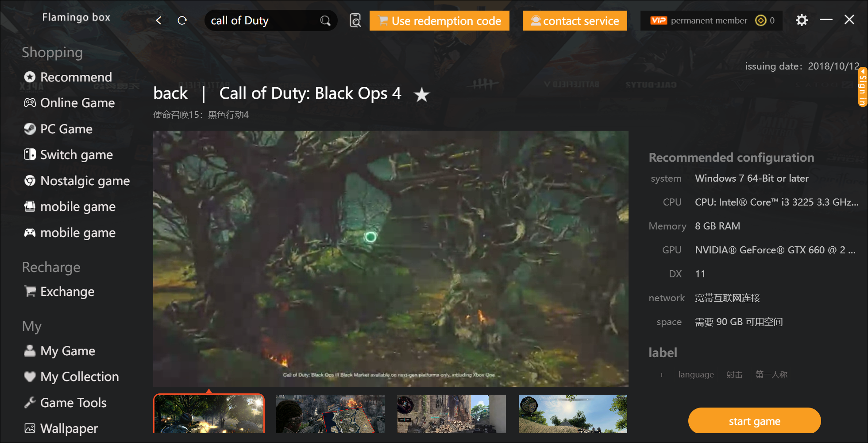Select the thumbnail showing stone ruins
868x443 pixels.
451,414
